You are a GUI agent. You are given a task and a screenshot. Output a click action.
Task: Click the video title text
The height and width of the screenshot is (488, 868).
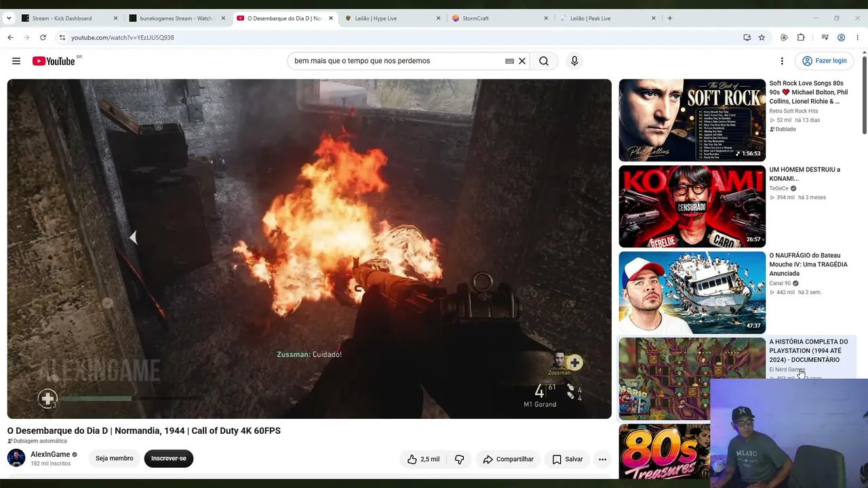click(144, 430)
